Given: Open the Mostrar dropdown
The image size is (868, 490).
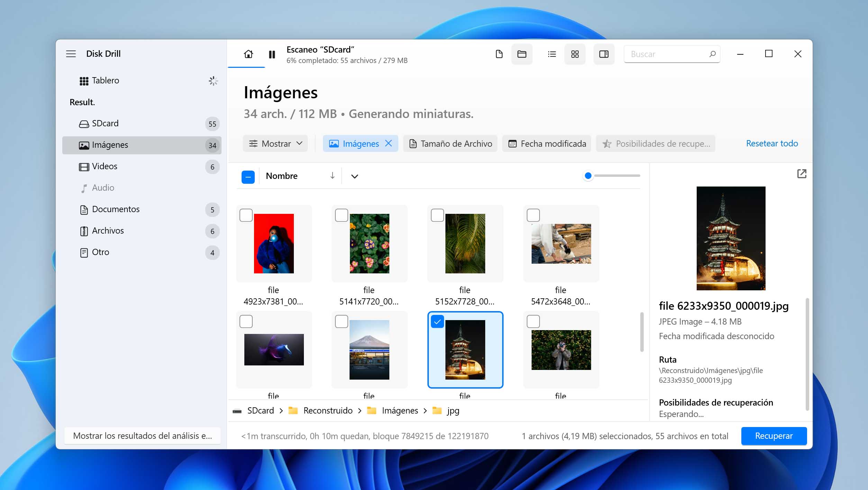Looking at the screenshot, I should click(275, 144).
